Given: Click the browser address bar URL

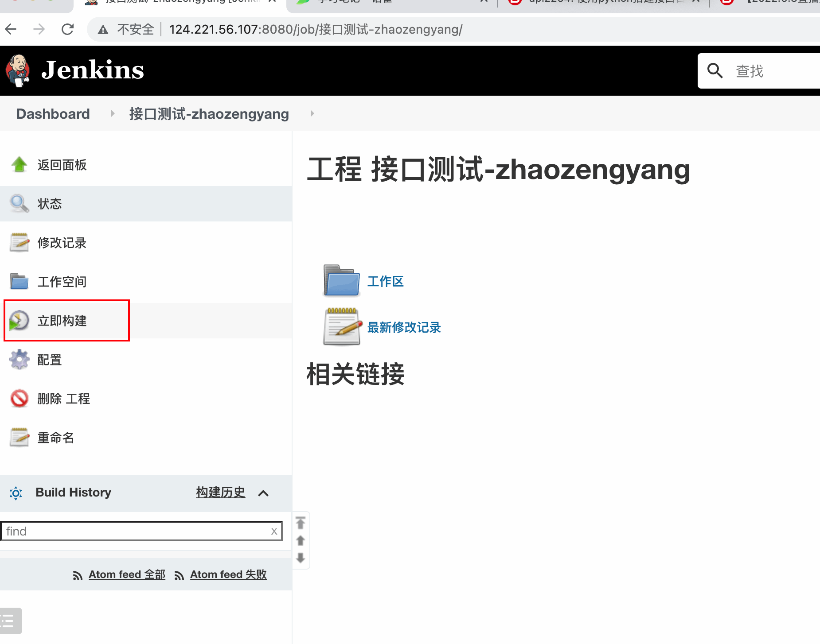Looking at the screenshot, I should pos(316,30).
